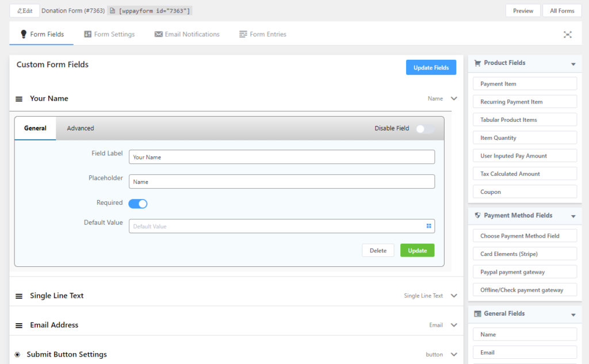Switch to the Form Settings tab
The image size is (589, 364).
[109, 35]
